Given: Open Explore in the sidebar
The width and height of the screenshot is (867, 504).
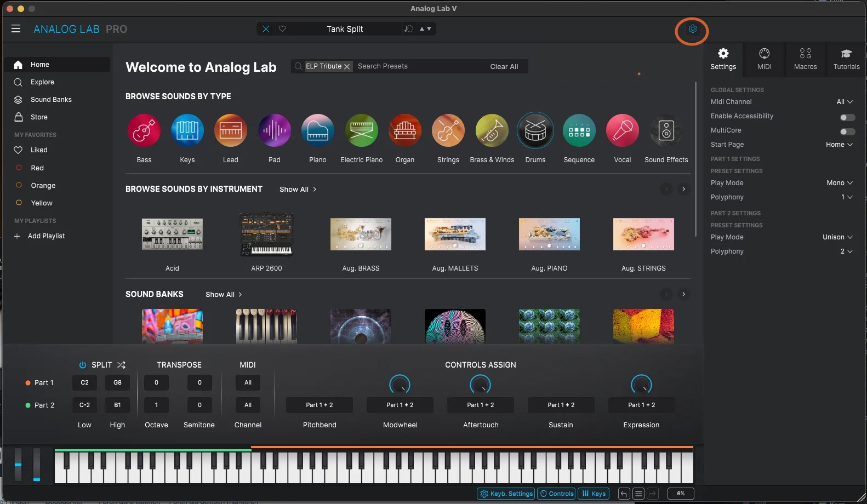Looking at the screenshot, I should [x=57, y=82].
